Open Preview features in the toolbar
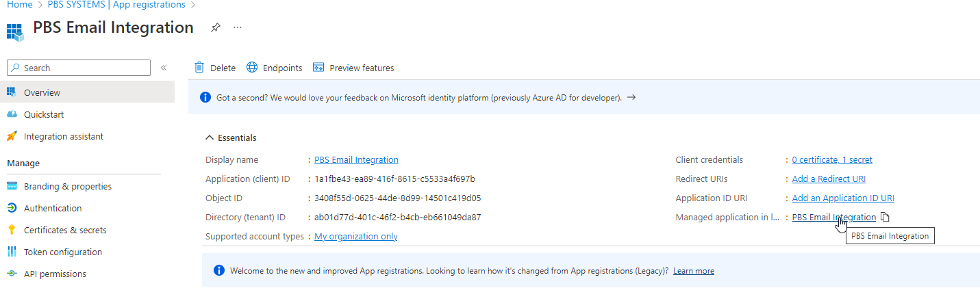The height and width of the screenshot is (288, 980). [353, 68]
